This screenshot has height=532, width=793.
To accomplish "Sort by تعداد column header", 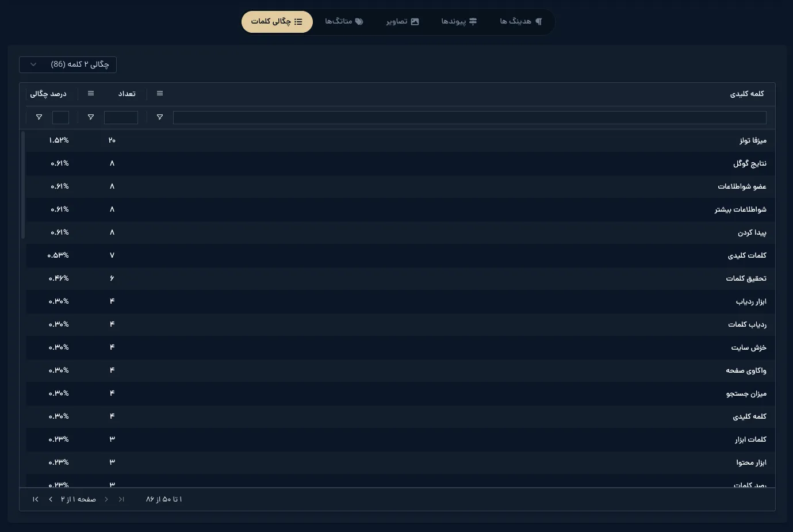I will [x=127, y=94].
